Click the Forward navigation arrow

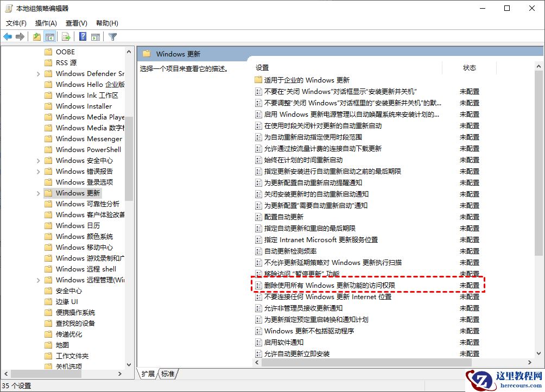tap(20, 36)
